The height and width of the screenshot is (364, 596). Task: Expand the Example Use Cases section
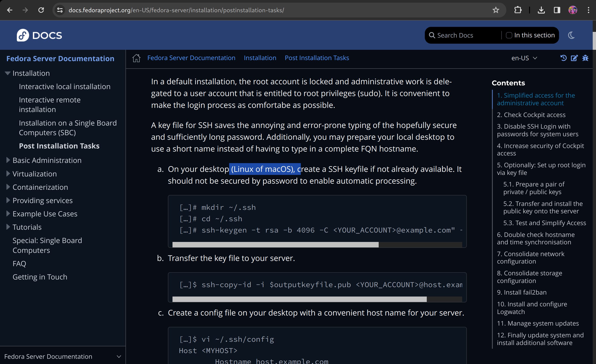pyautogui.click(x=8, y=213)
